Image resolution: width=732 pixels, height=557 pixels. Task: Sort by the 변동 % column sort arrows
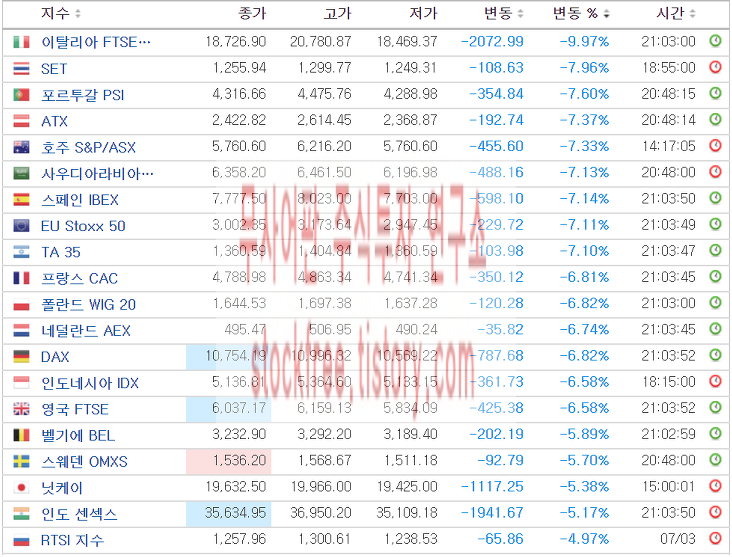(x=606, y=14)
